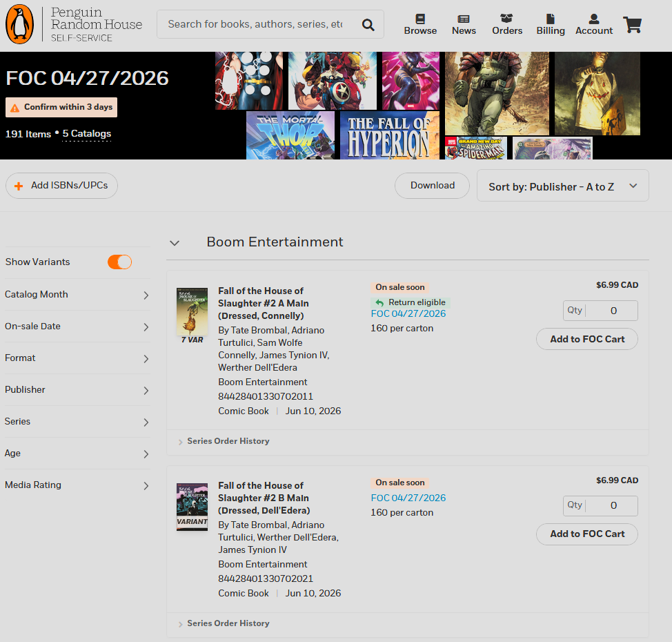Click the Captain America group banner cover
This screenshot has height=642, width=672.
coord(332,81)
